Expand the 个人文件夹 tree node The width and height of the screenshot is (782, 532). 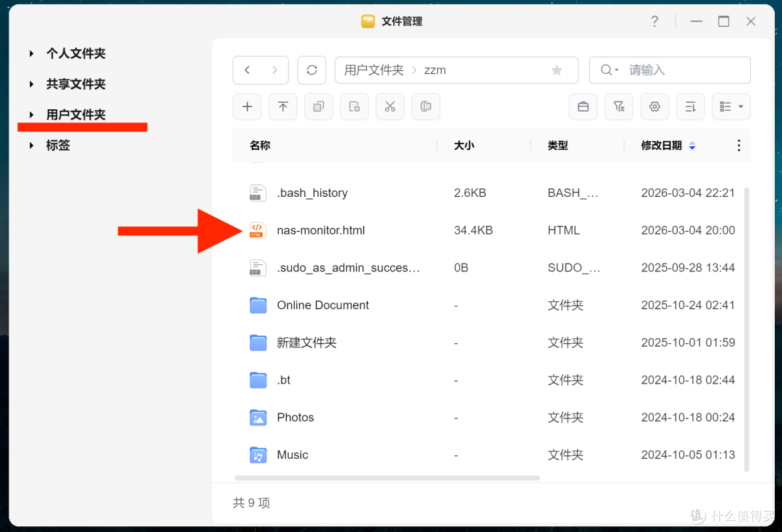tap(31, 54)
